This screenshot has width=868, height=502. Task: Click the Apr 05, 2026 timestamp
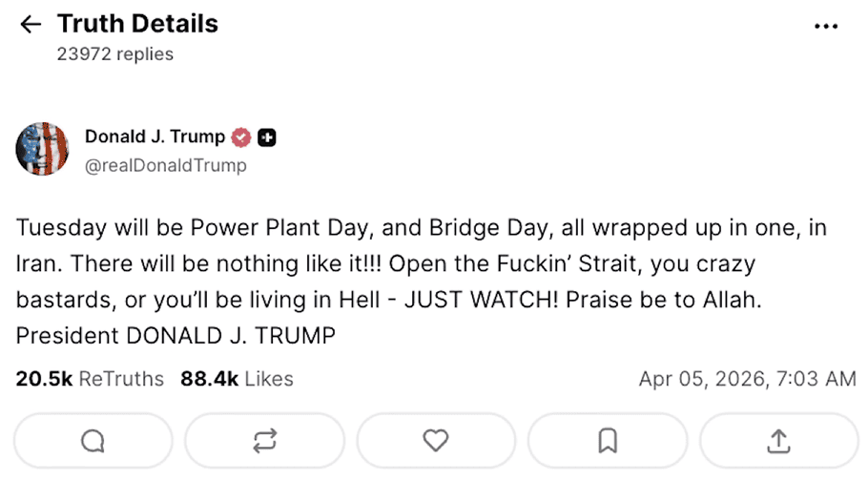point(747,379)
